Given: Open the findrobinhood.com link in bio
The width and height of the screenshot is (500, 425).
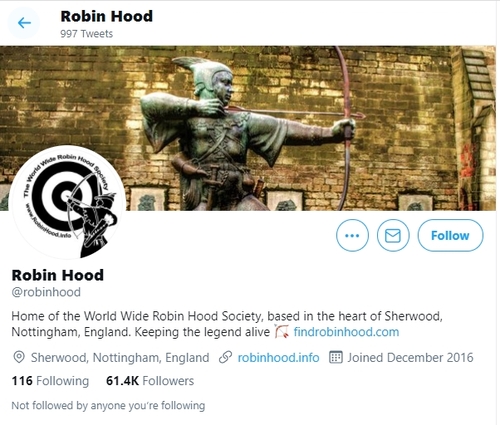Looking at the screenshot, I should [346, 332].
